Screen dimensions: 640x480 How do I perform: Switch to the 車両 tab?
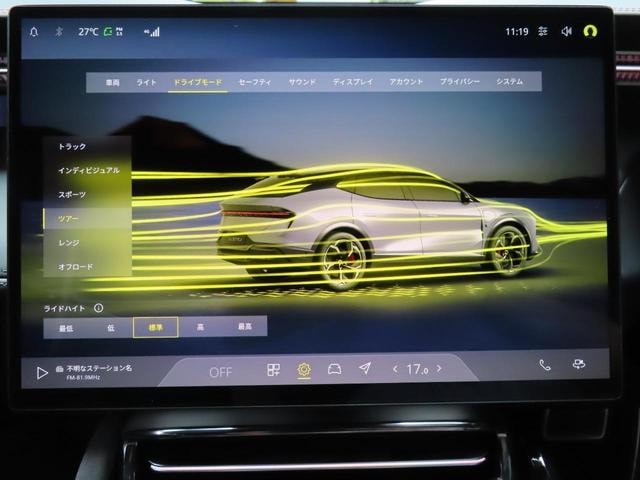[x=112, y=82]
